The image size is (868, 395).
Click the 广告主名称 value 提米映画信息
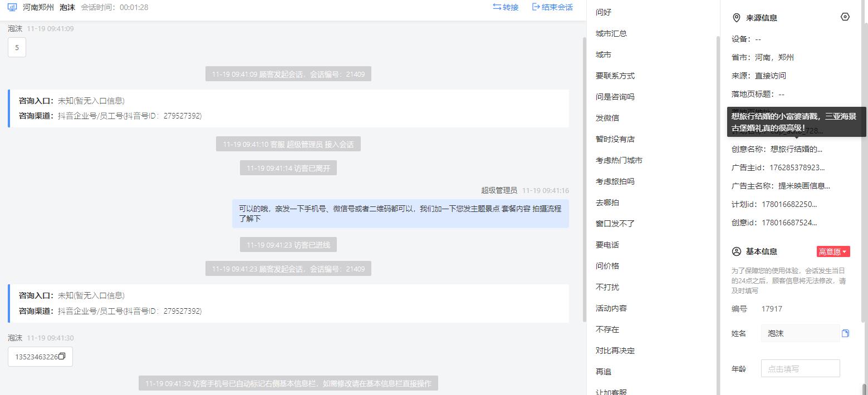(x=804, y=186)
